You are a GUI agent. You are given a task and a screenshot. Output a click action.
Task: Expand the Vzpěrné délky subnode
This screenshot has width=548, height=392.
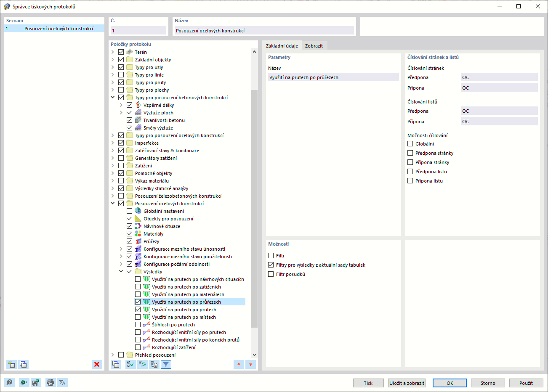tap(121, 105)
